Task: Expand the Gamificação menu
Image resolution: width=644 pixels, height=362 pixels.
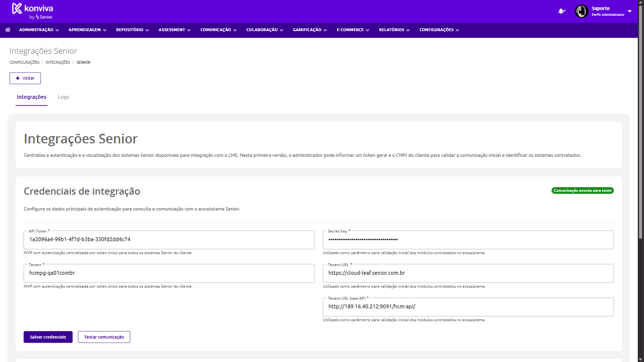Action: [x=310, y=30]
